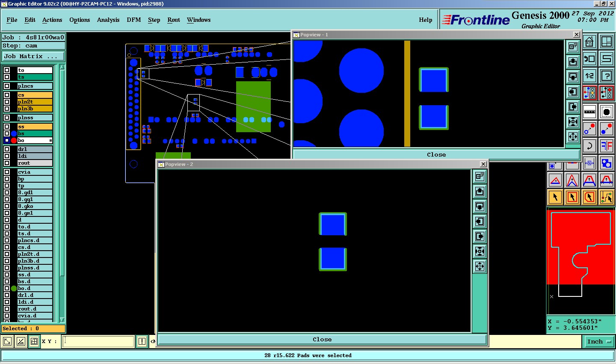Viewport: 616px width, 364px height.
Task: Click the overlapping blue shapes icon
Action: (x=607, y=163)
